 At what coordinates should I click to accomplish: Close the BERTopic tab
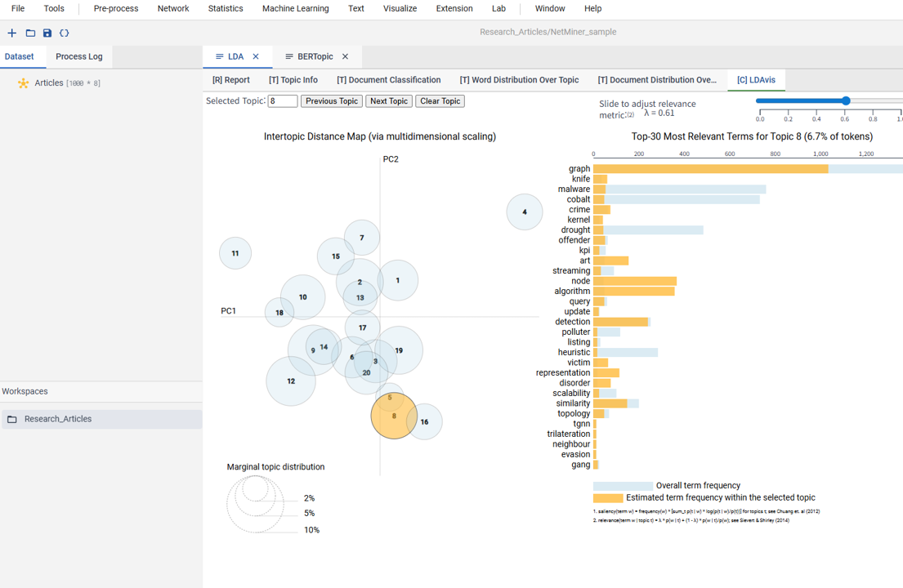tap(345, 56)
